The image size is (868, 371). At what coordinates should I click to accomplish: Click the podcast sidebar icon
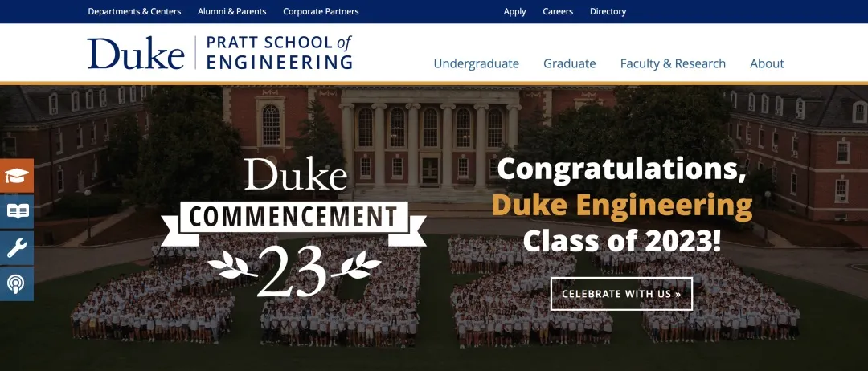coord(17,283)
